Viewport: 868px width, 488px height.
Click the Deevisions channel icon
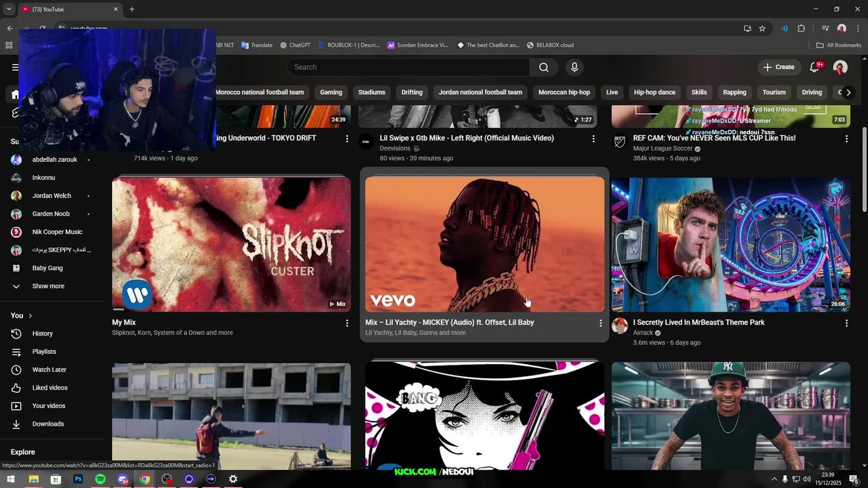coord(366,142)
